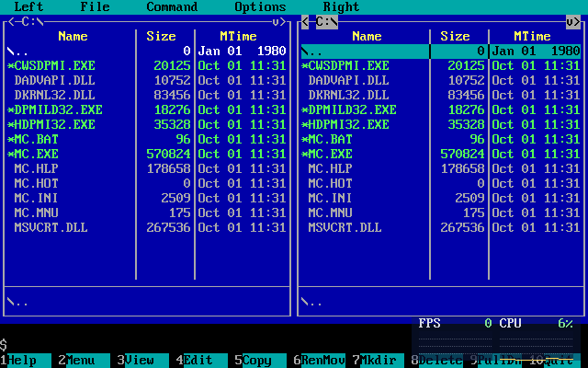The height and width of the screenshot is (368, 588).
Task: Select DKRNL32.DLL in the right panel
Action: click(441, 95)
